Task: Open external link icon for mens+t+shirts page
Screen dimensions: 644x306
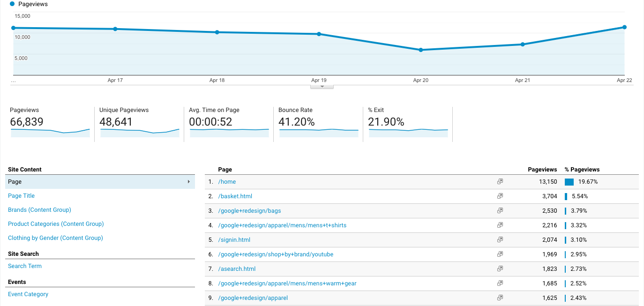Action: point(500,225)
